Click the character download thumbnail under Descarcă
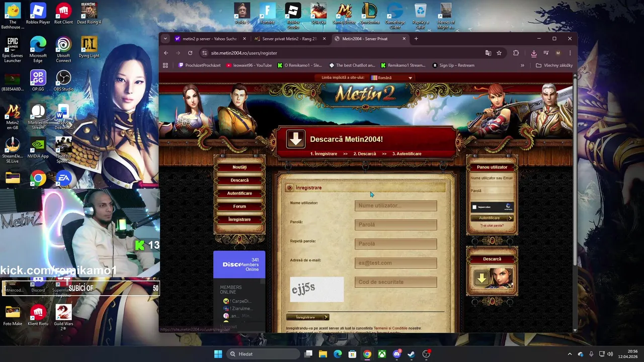Screen dimensions: 644x362 pos(492,279)
